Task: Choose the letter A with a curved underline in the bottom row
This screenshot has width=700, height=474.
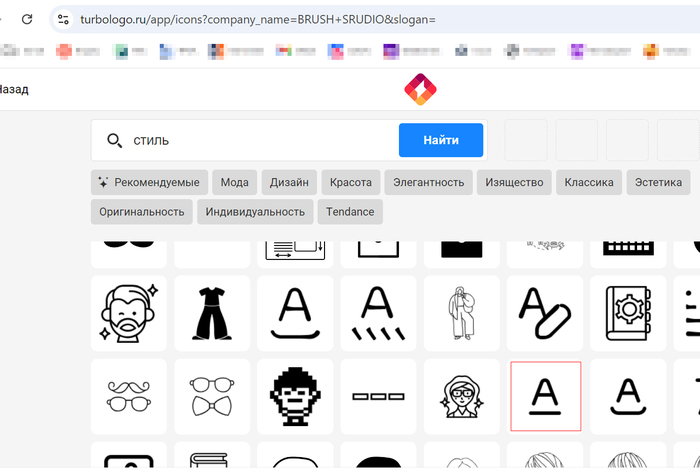Action: click(628, 396)
